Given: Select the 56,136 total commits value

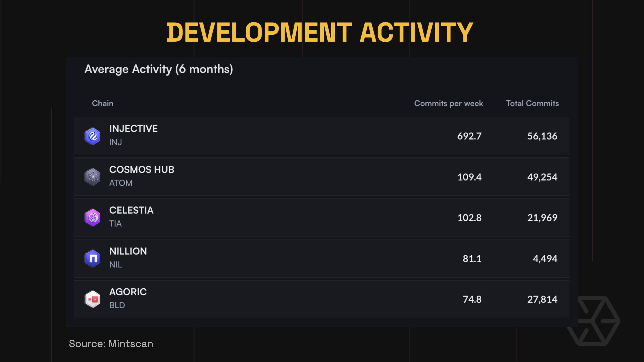Looking at the screenshot, I should (542, 136).
